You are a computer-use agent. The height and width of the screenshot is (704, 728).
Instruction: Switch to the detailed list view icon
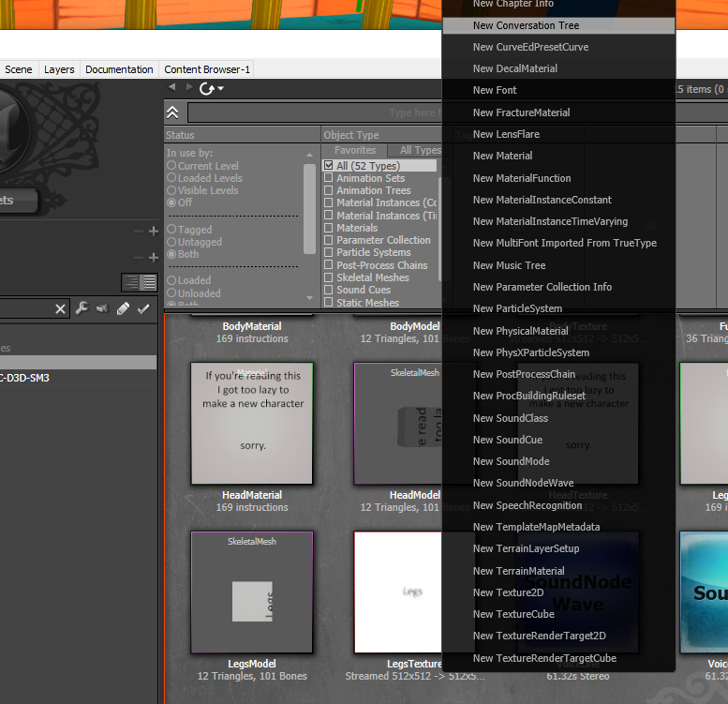[x=149, y=282]
